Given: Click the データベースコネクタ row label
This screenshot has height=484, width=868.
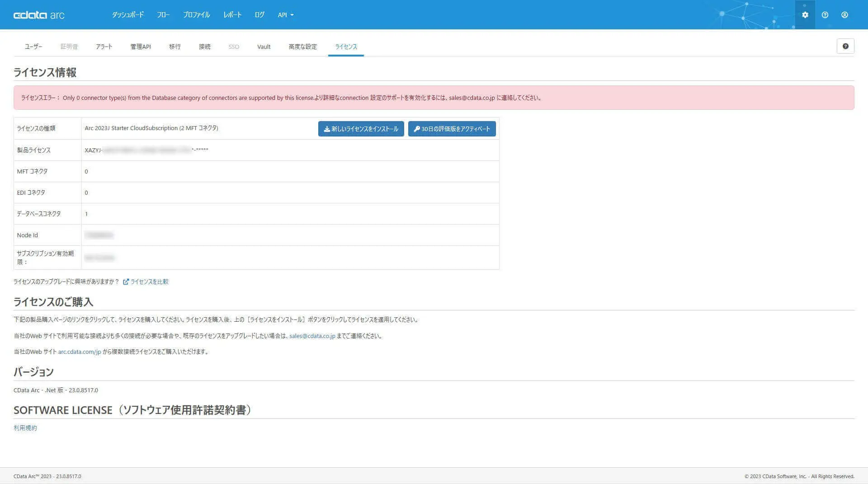Looking at the screenshot, I should pyautogui.click(x=39, y=214).
